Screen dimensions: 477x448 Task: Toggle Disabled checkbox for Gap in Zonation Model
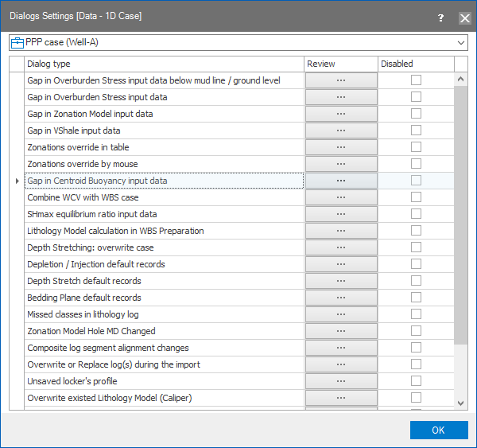[x=416, y=114]
